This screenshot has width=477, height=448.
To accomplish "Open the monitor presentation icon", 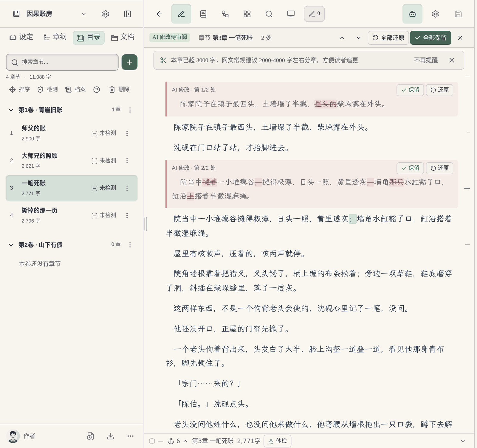I will (x=291, y=14).
